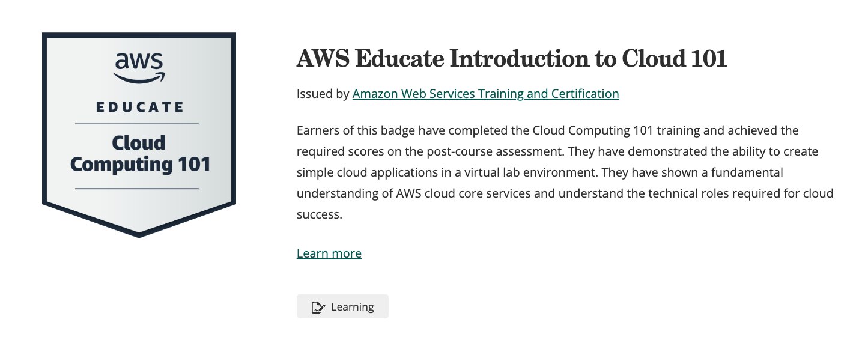Click the EDUCATE text on the badge
Screen dimensions: 868x361
(x=139, y=108)
